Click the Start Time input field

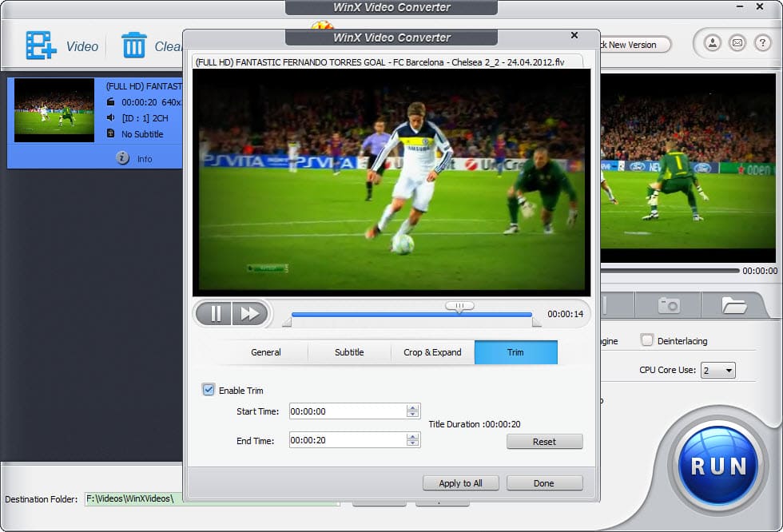coord(348,411)
